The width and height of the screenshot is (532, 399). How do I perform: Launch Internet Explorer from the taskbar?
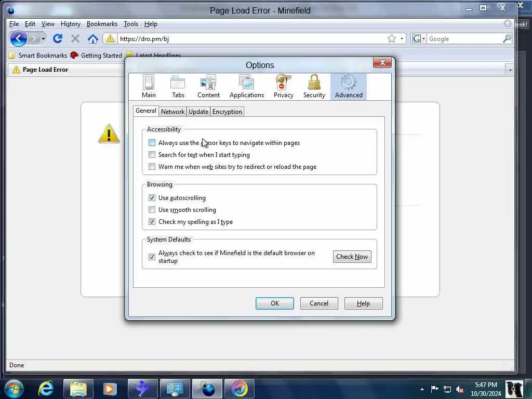[46, 389]
